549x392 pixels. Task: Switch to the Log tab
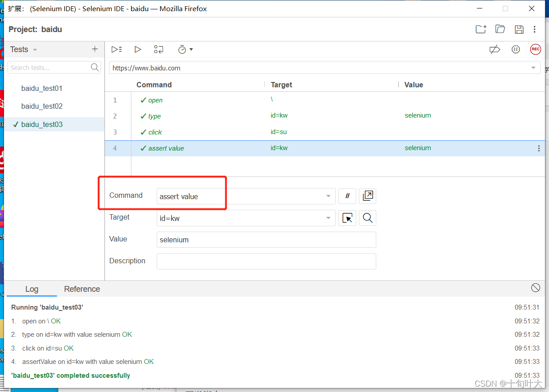coord(32,289)
